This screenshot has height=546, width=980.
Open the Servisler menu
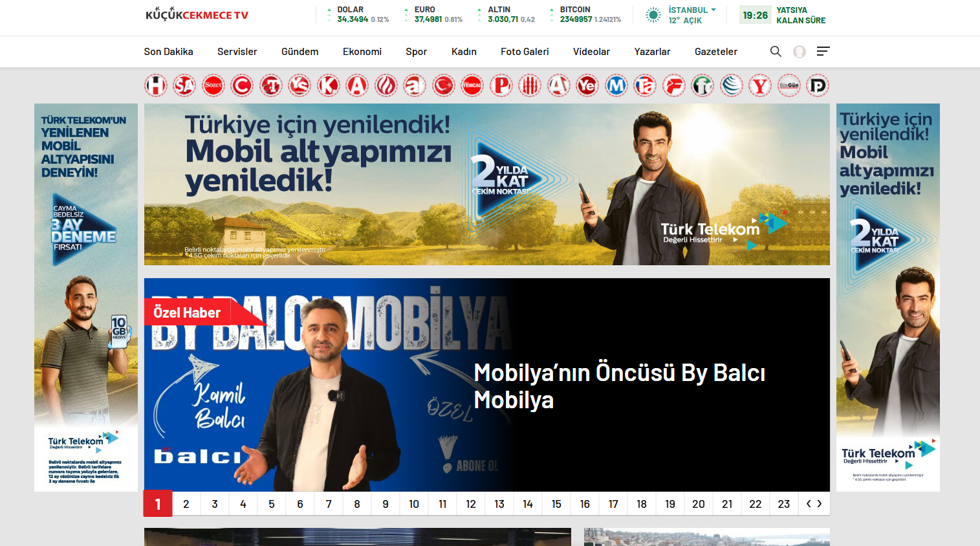[237, 52]
